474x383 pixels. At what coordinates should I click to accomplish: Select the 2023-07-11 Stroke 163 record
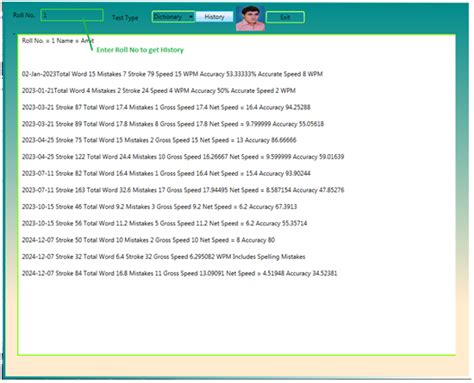pyautogui.click(x=183, y=190)
